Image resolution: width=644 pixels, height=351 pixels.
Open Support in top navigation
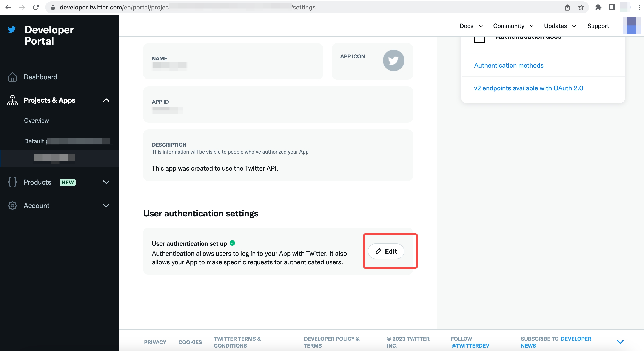click(x=598, y=26)
